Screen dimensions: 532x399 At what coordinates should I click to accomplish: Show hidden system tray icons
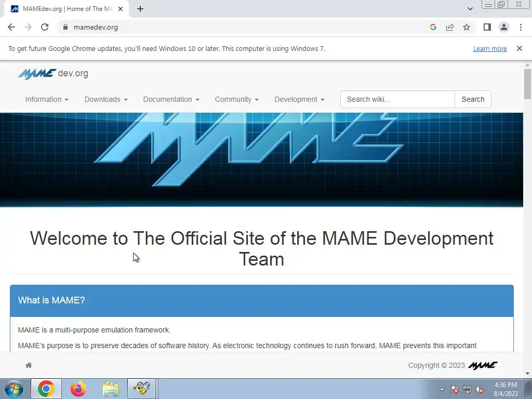(442, 389)
